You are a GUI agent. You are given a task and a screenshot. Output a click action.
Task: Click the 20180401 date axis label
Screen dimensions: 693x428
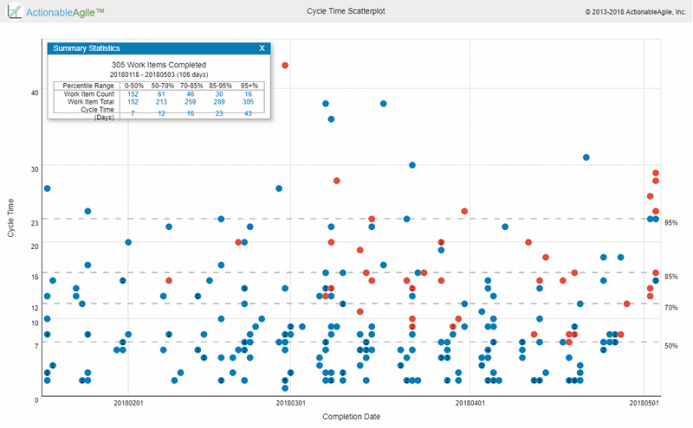point(470,403)
